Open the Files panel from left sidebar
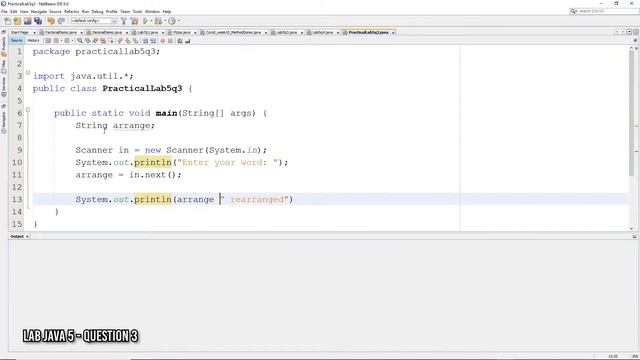This screenshot has height=360, width=640. point(4,66)
